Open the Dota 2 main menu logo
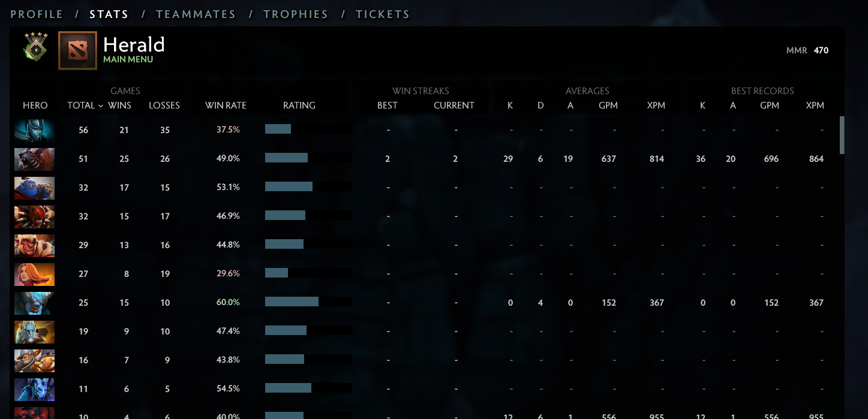This screenshot has height=419, width=868. point(77,50)
